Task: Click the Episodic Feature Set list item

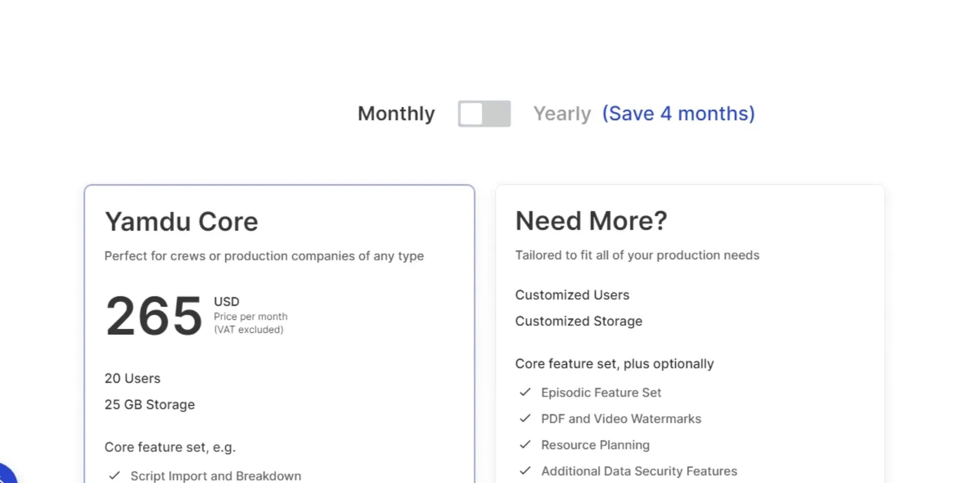Action: point(601,393)
